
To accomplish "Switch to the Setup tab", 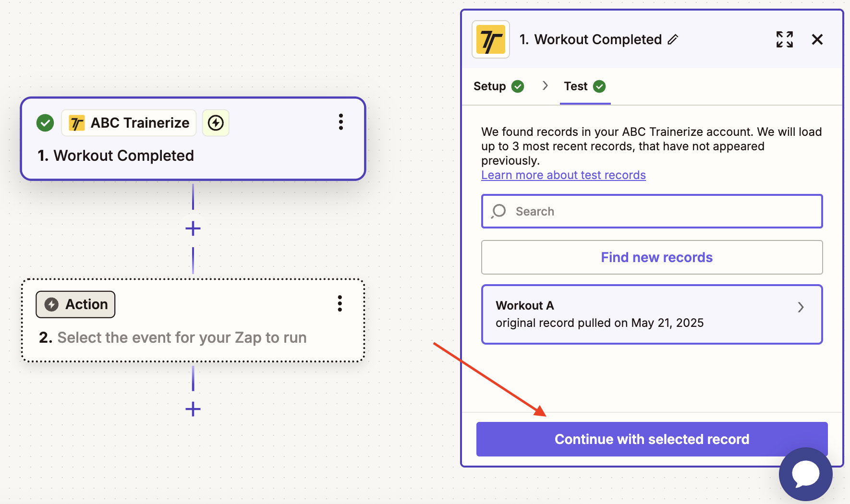I will pyautogui.click(x=498, y=86).
